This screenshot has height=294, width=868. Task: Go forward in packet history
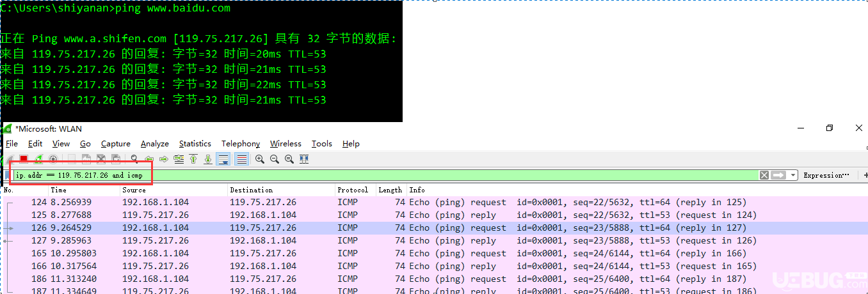pos(164,159)
